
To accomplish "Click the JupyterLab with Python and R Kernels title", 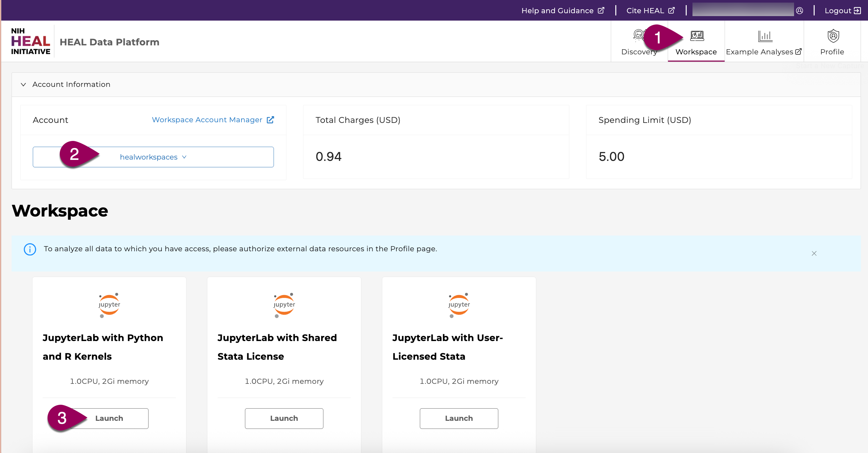I will pyautogui.click(x=103, y=347).
